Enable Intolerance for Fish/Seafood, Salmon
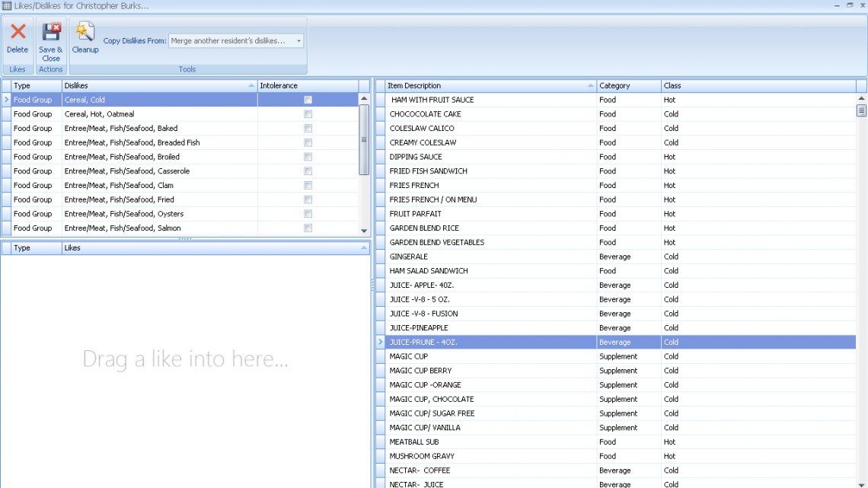The width and height of the screenshot is (868, 488). click(308, 228)
